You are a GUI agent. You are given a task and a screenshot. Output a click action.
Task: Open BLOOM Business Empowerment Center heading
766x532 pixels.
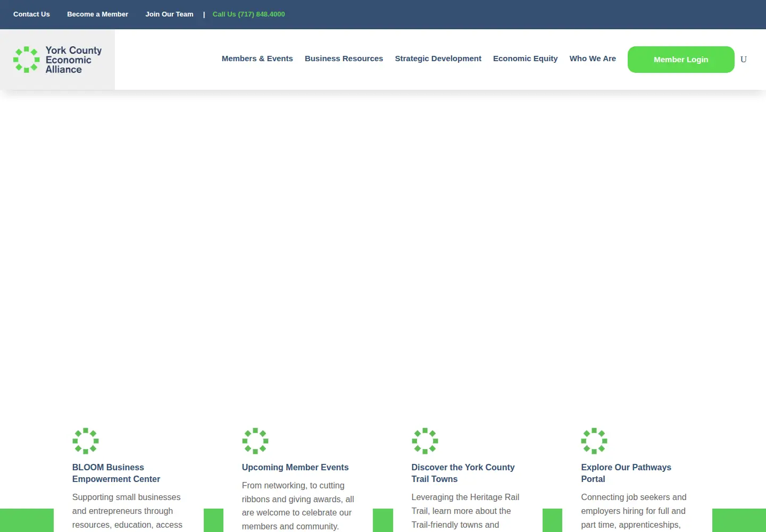(x=116, y=473)
